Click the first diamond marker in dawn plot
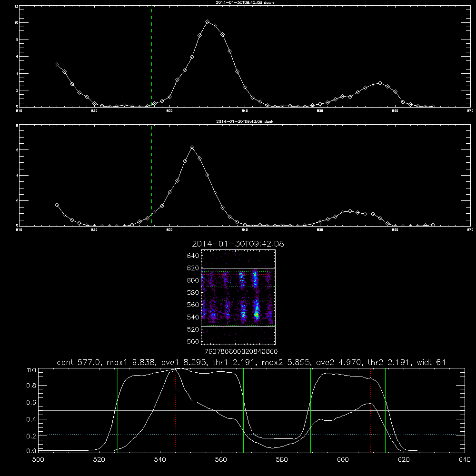The image size is (476, 476). pos(57,65)
